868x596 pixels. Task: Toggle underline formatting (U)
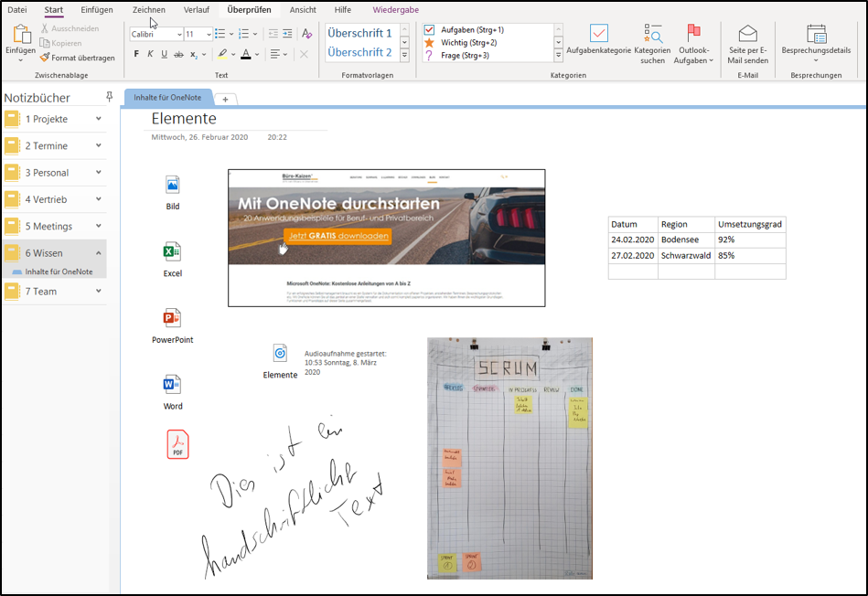click(x=164, y=54)
